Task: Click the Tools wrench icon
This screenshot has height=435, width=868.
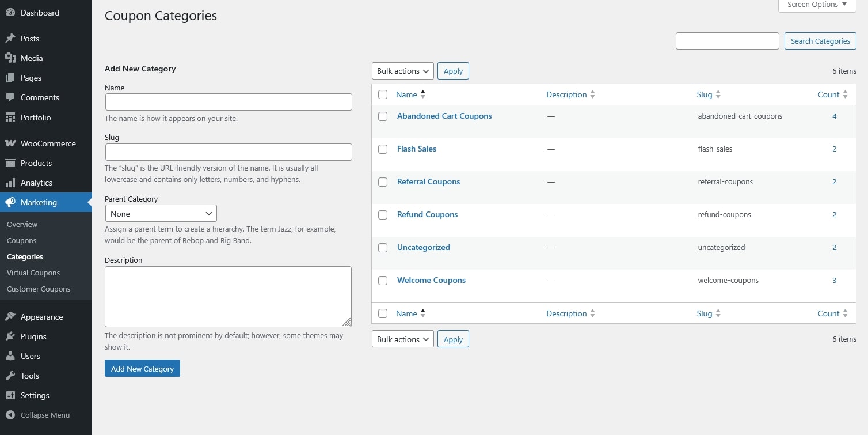Action: tap(10, 376)
